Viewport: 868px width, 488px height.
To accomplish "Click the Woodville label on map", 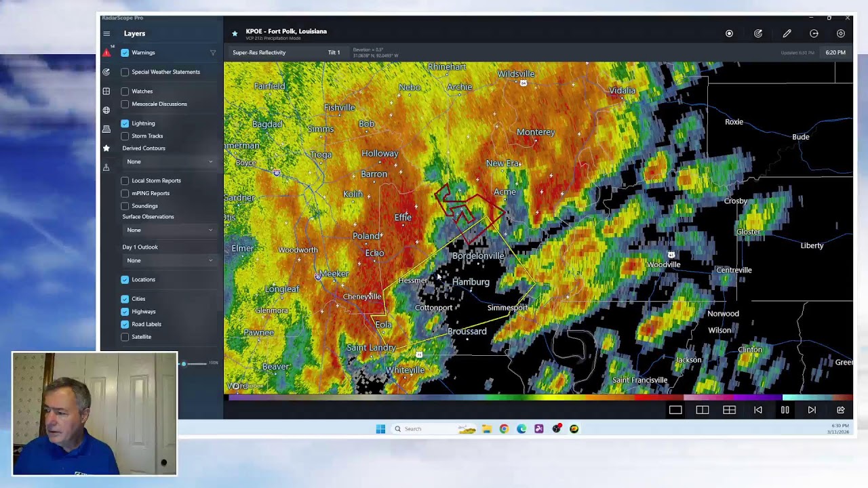I will coord(663,264).
